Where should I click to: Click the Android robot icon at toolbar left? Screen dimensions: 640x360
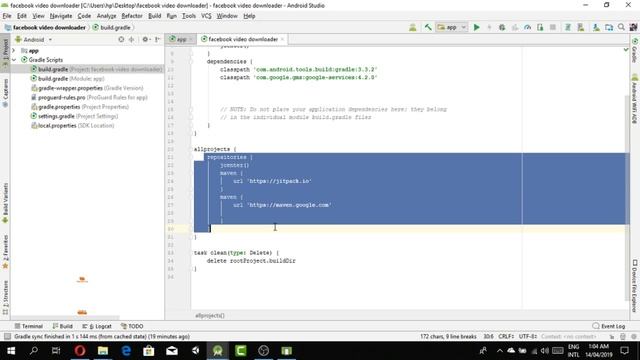click(x=413, y=27)
